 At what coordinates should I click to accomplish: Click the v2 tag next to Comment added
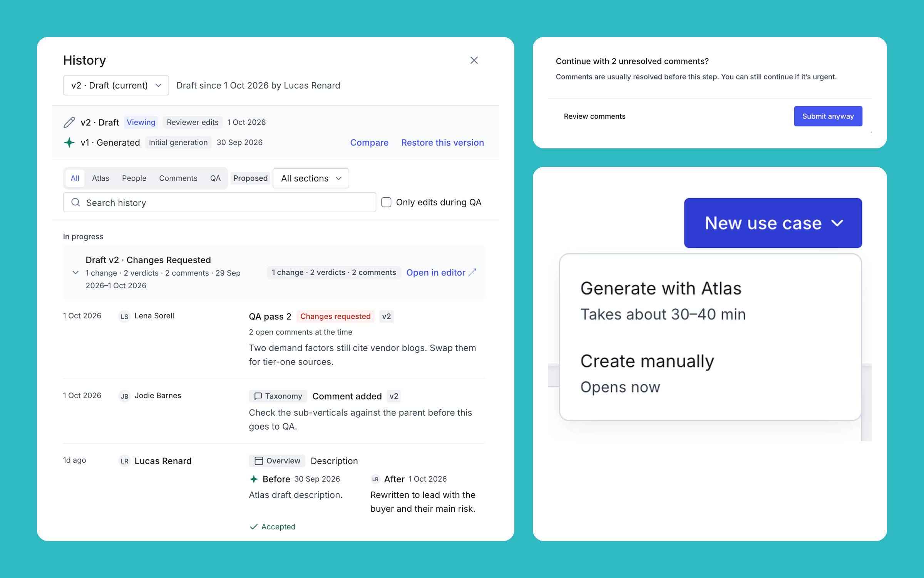click(394, 396)
